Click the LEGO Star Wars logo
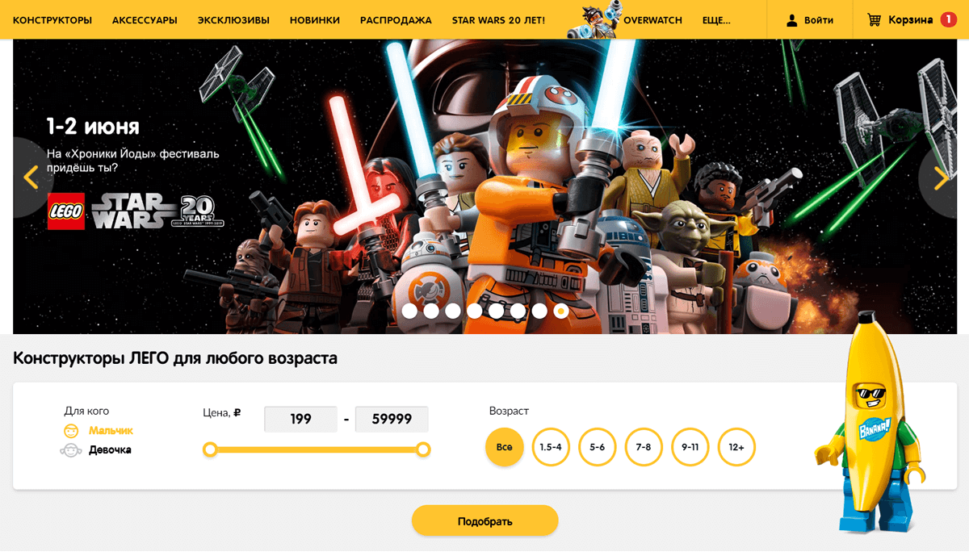The image size is (969, 560). tap(136, 211)
